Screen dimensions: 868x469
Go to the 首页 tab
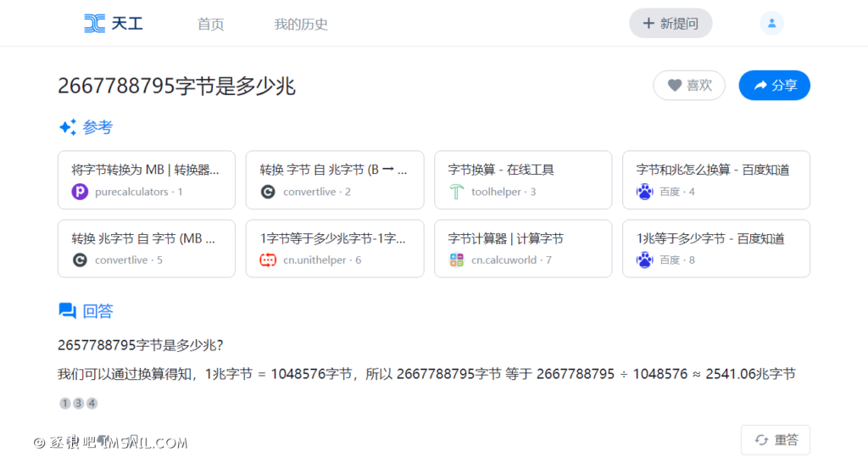pos(210,25)
